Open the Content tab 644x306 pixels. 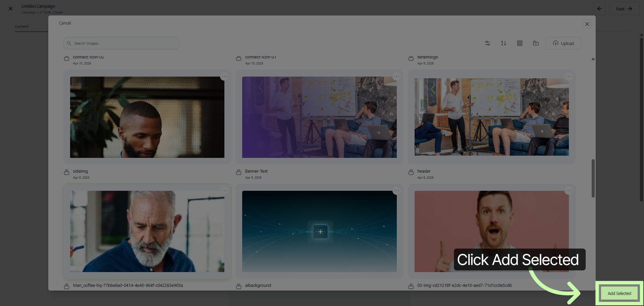click(x=21, y=27)
